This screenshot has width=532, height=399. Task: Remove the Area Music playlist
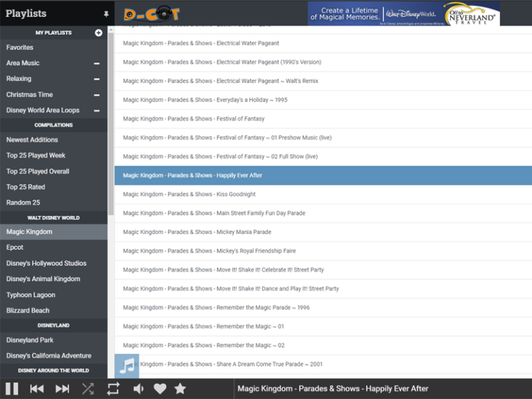tap(97, 64)
